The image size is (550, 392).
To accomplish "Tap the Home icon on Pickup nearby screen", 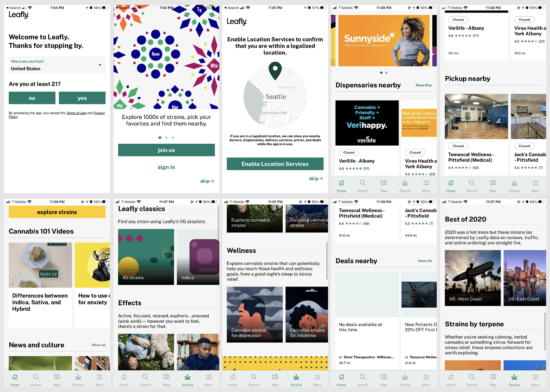I will (451, 186).
